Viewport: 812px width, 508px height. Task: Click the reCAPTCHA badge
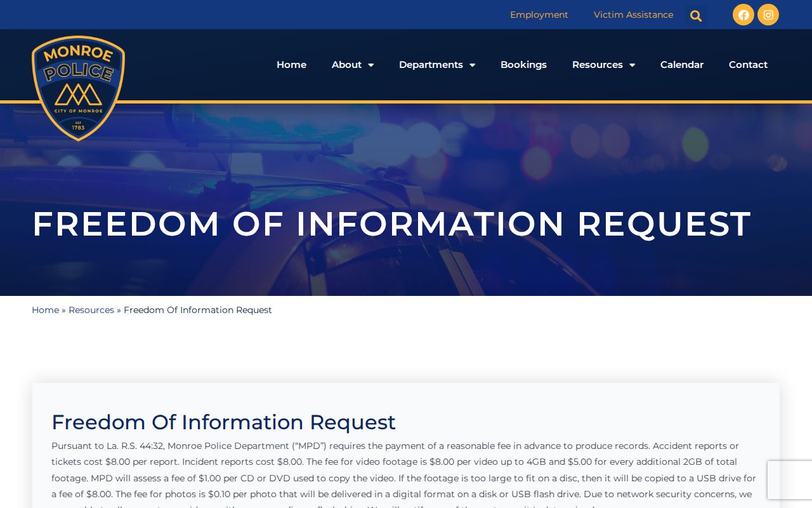pyautogui.click(x=789, y=480)
